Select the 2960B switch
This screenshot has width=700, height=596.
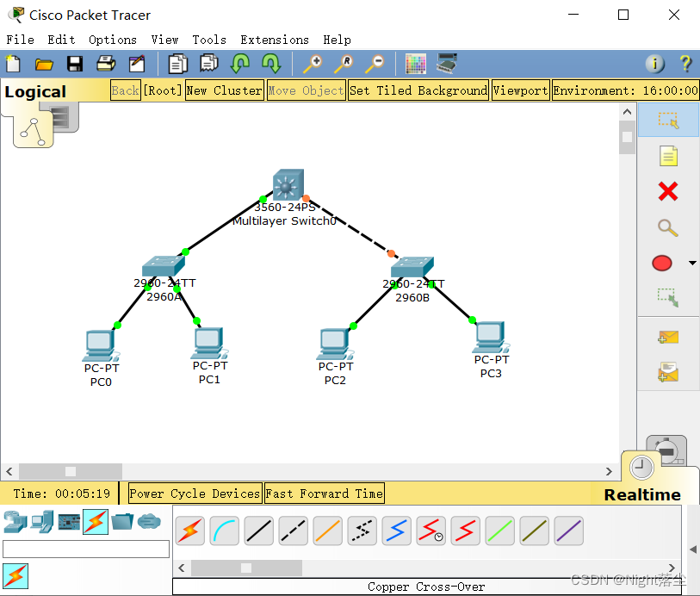(412, 266)
